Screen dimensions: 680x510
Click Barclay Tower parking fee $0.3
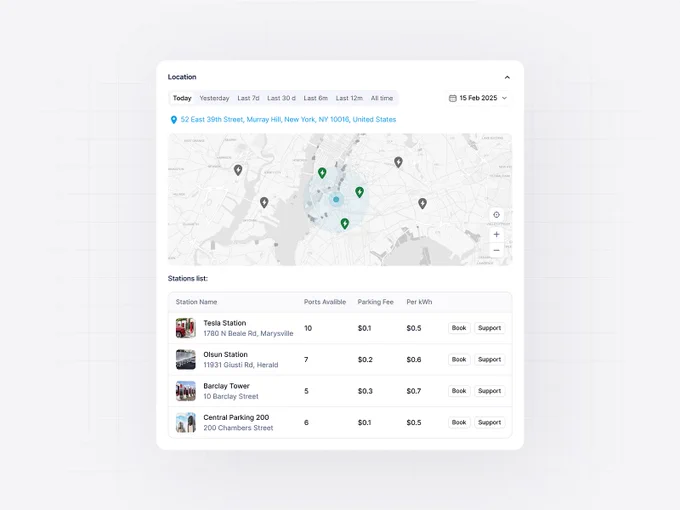[365, 391]
